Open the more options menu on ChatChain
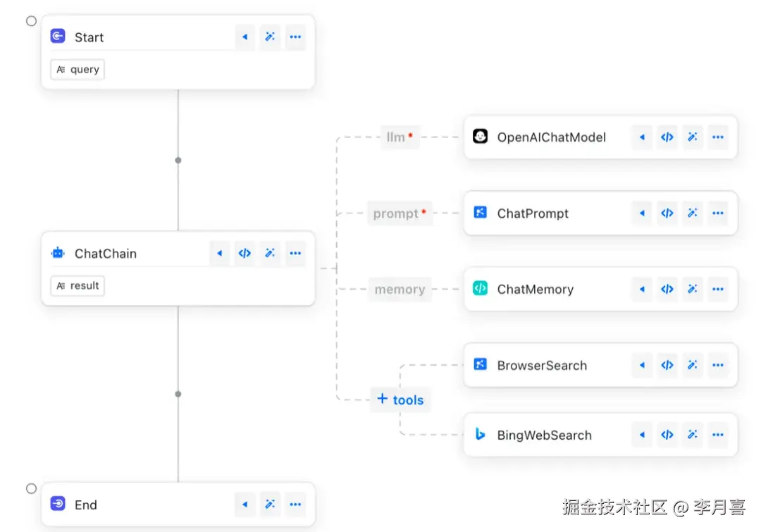This screenshot has height=532, width=761. [x=295, y=254]
